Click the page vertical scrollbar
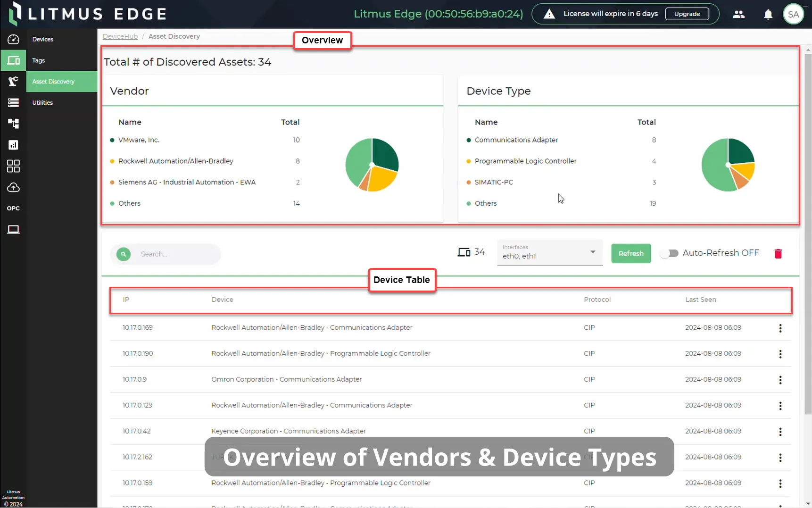This screenshot has width=812, height=508. pos(808,233)
